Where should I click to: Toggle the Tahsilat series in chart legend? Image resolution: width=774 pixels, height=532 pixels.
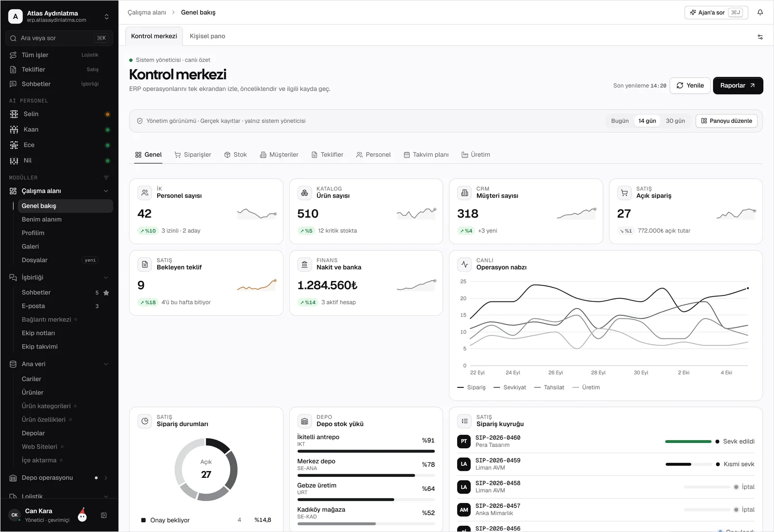[549, 387]
